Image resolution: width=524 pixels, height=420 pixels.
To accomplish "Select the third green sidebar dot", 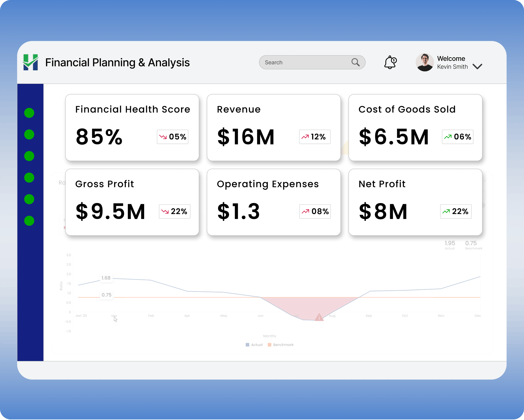I will point(29,156).
